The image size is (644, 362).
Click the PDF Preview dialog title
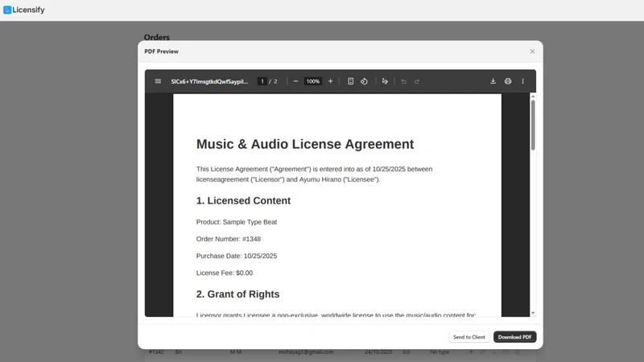click(162, 51)
